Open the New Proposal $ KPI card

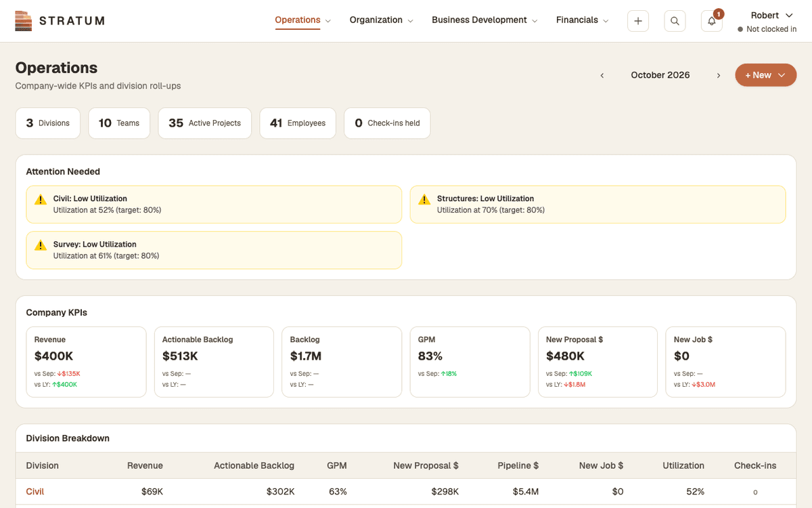(x=597, y=362)
